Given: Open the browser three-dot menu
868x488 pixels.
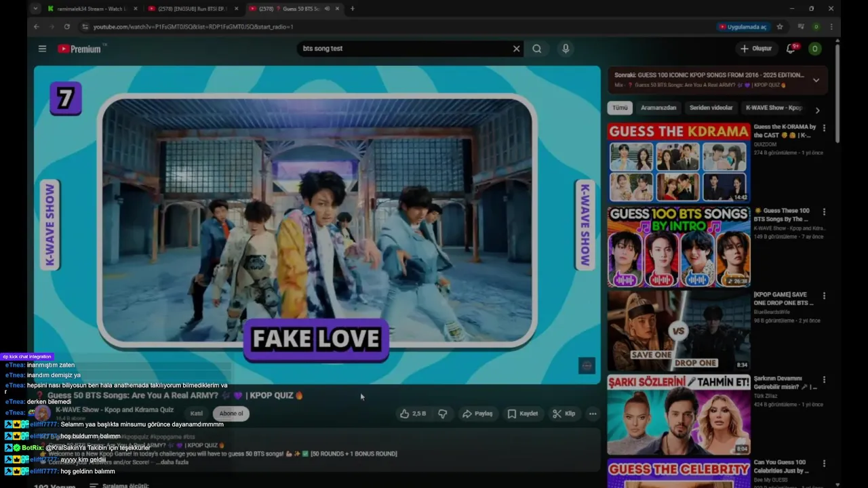Looking at the screenshot, I should tap(831, 26).
